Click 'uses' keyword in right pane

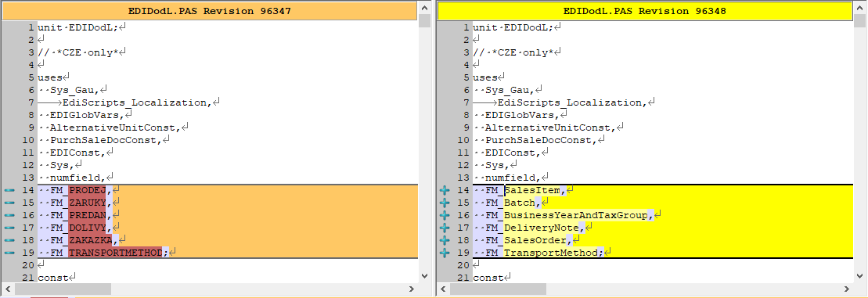click(485, 77)
